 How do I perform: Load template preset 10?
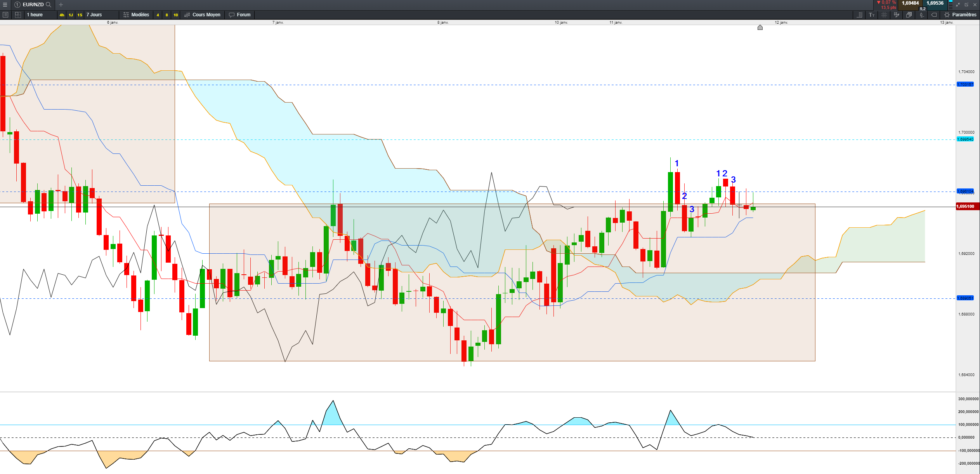pos(175,15)
